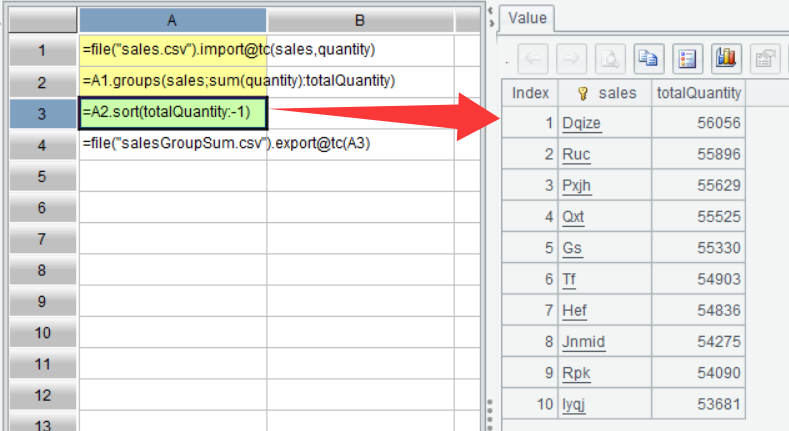This screenshot has width=789, height=431.
Task: Open the Jnmid sales link
Action: pos(583,343)
